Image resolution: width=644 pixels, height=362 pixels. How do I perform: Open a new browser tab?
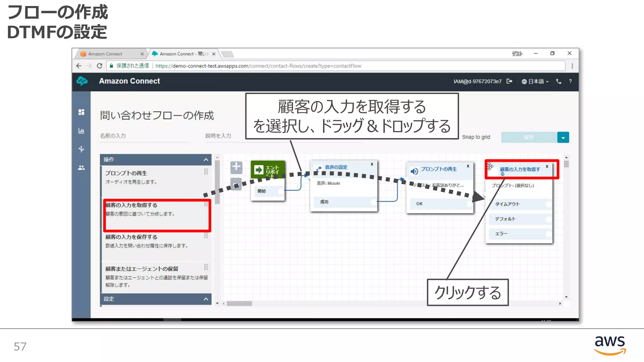click(x=228, y=54)
